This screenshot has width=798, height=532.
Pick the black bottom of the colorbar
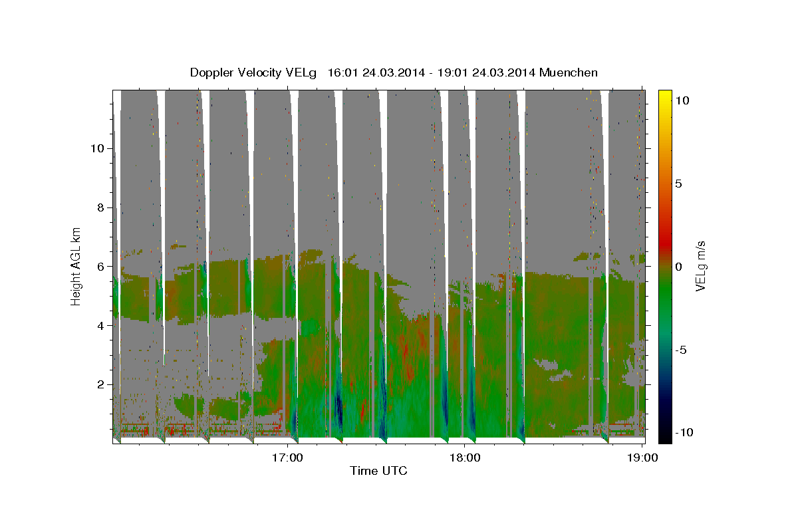pyautogui.click(x=665, y=438)
